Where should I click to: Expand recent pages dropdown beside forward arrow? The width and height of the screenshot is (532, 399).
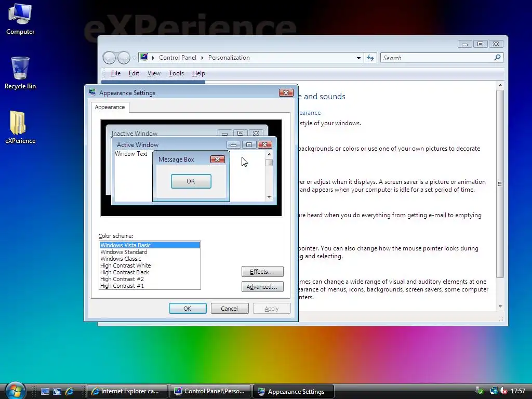[134, 58]
